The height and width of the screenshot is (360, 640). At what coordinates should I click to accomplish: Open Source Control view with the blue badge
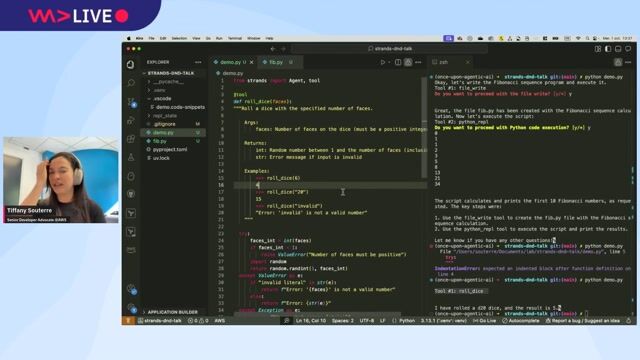pyautogui.click(x=131, y=102)
